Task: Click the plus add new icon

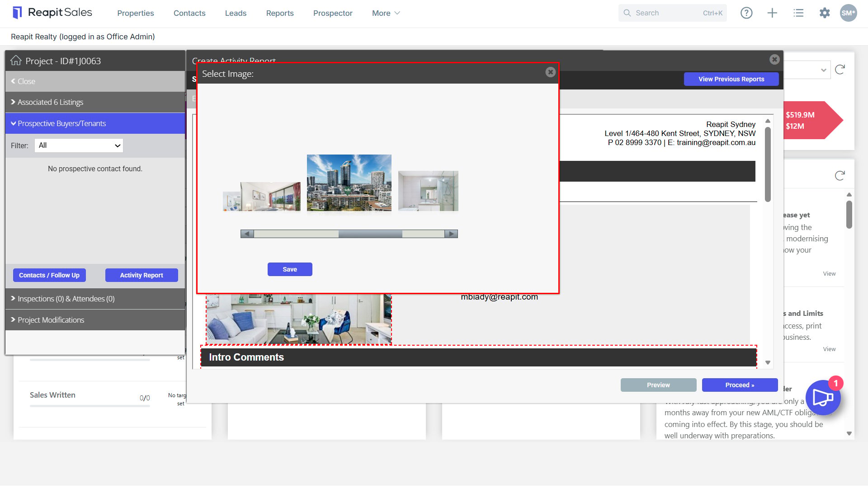Action: pos(772,13)
